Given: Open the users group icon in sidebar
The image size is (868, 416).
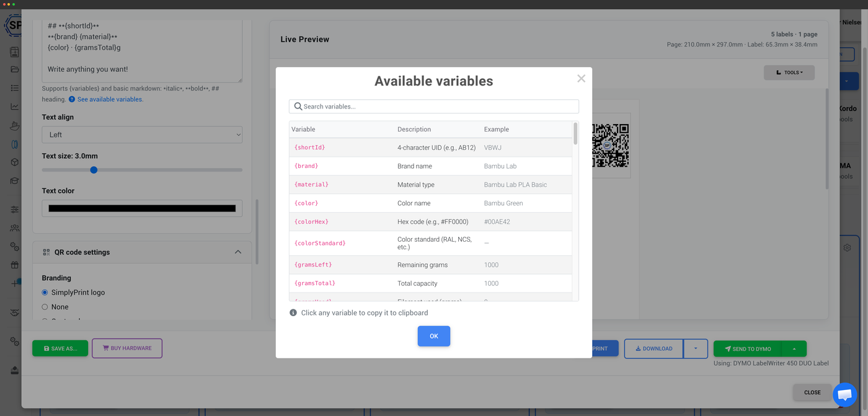Looking at the screenshot, I should point(15,228).
